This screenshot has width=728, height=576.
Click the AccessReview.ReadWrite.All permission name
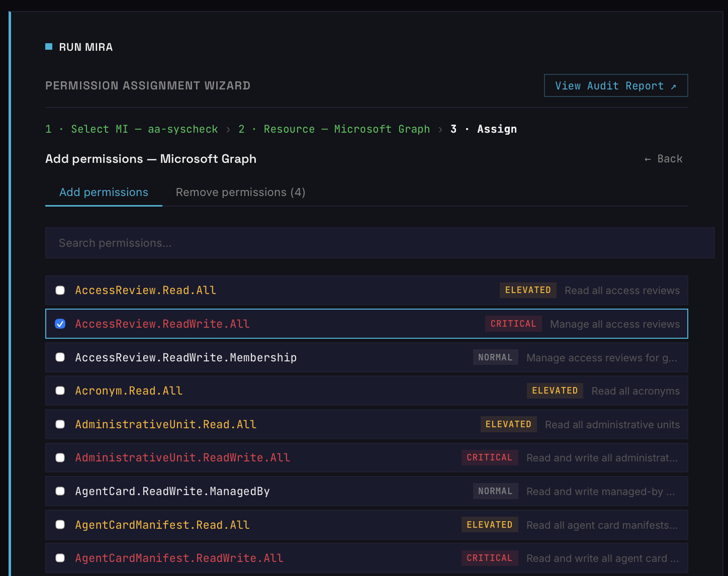tap(162, 324)
